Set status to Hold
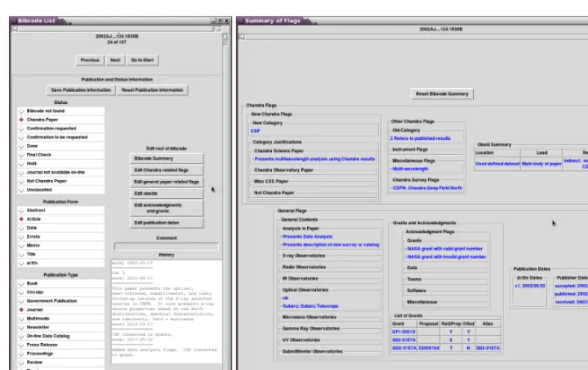Screen dimensions: 588x370 click(61, 164)
